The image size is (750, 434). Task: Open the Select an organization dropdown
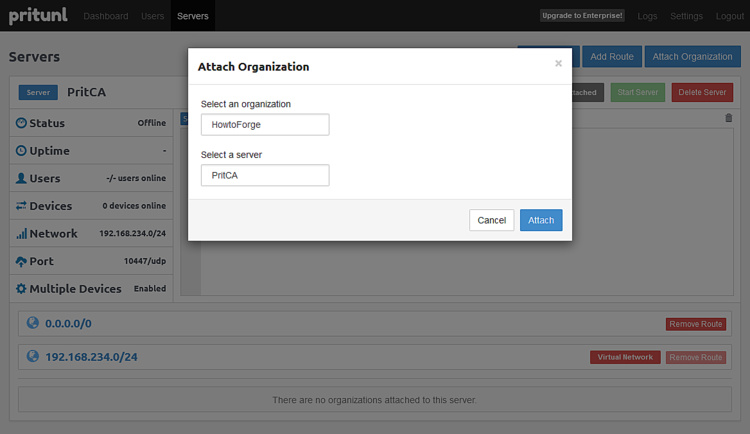pos(264,125)
